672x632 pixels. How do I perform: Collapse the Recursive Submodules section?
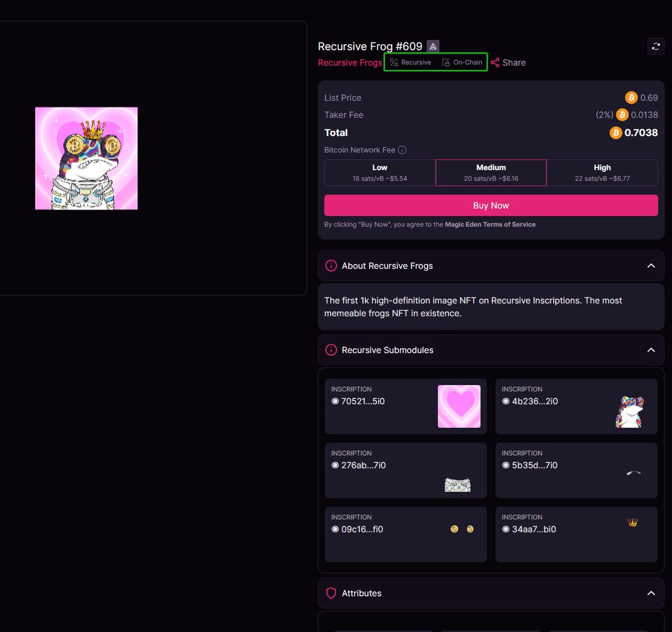click(x=651, y=350)
